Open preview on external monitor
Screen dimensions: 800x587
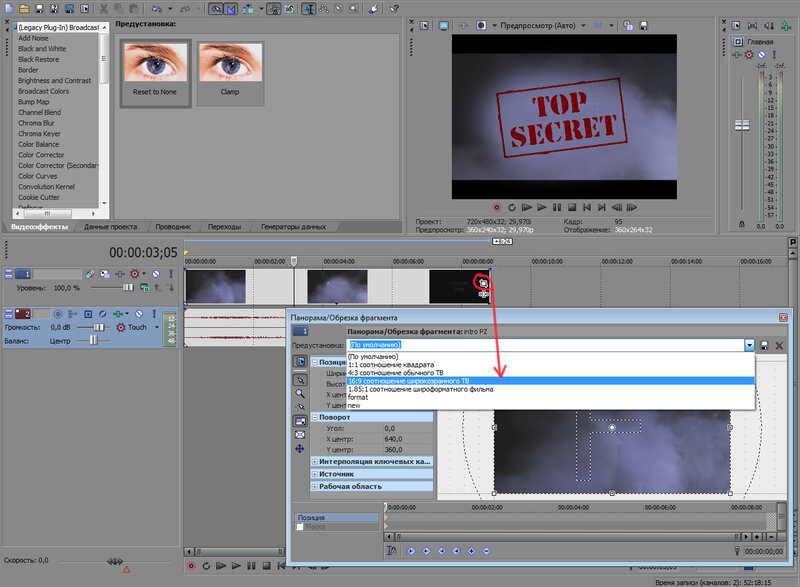[x=444, y=25]
